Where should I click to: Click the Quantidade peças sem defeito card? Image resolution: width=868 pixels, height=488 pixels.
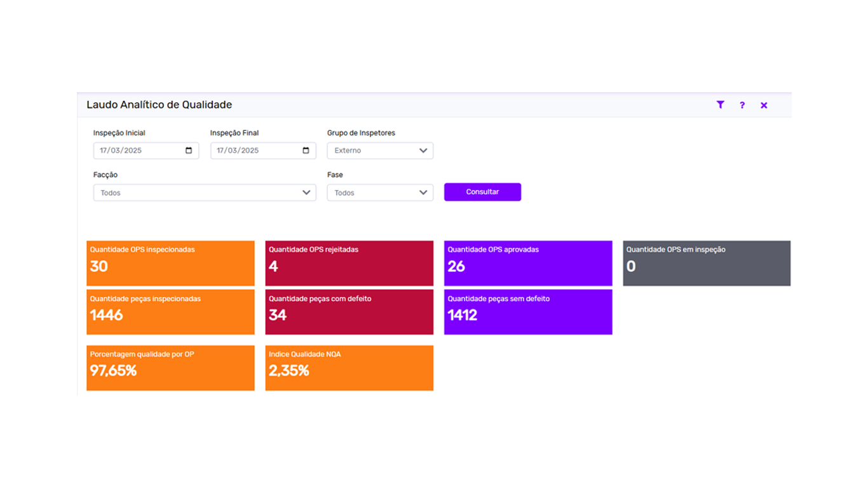pos(528,312)
